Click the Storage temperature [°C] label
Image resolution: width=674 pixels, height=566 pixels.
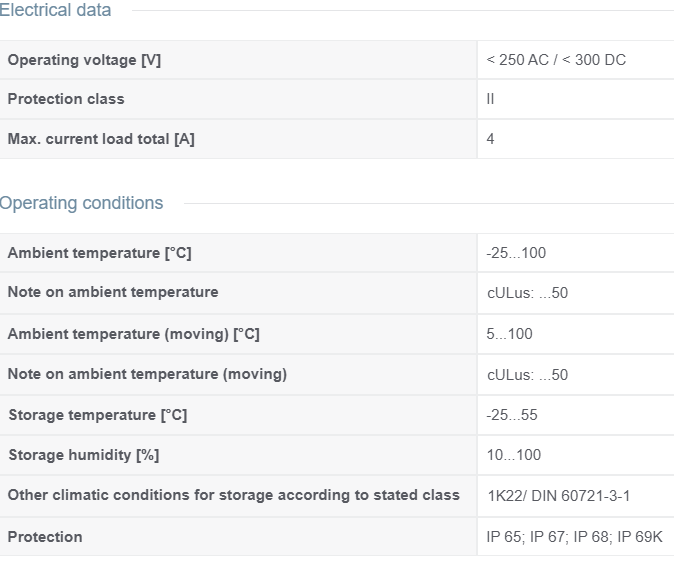click(98, 415)
